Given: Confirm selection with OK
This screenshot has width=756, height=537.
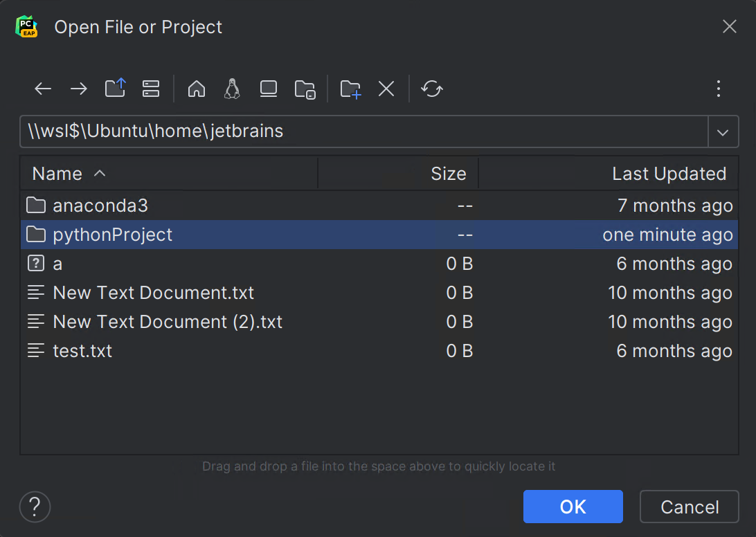Looking at the screenshot, I should [573, 507].
